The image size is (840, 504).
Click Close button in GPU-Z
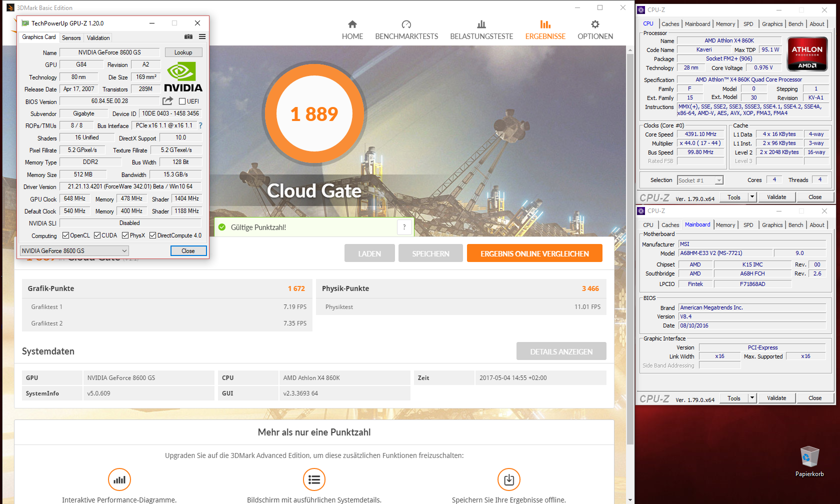click(x=188, y=250)
